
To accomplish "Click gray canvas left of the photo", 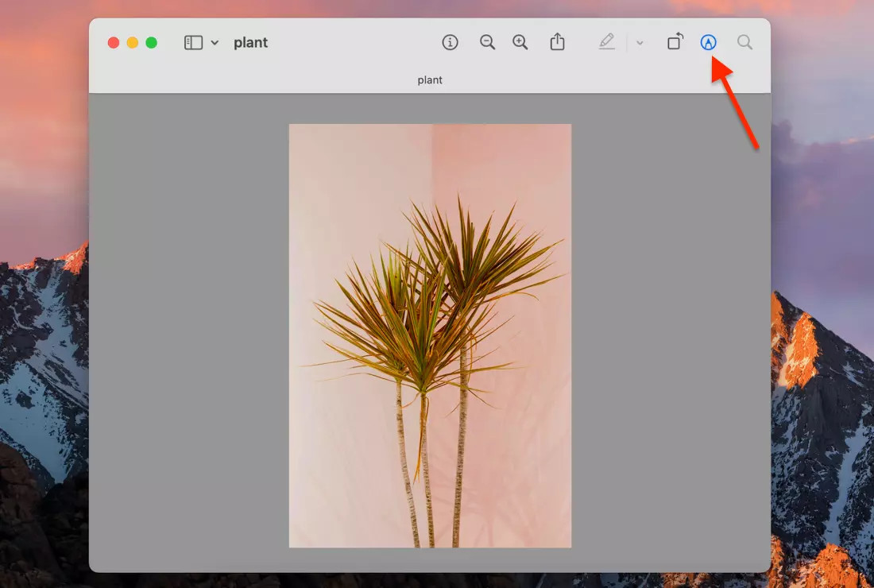I will coord(188,334).
